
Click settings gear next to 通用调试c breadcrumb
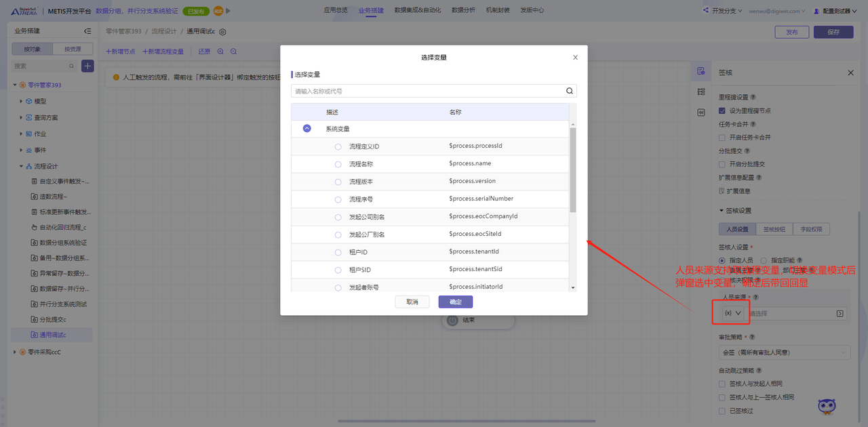[223, 32]
